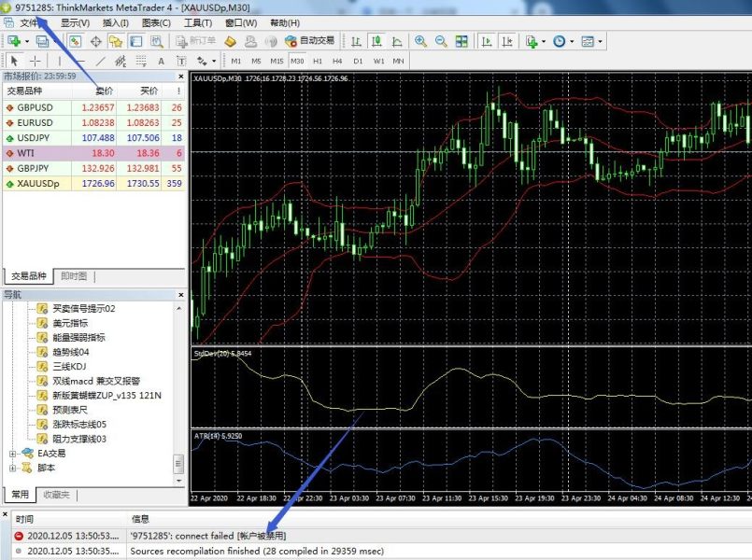Click the zoom out magnifier icon
The height and width of the screenshot is (560, 752).
click(441, 41)
